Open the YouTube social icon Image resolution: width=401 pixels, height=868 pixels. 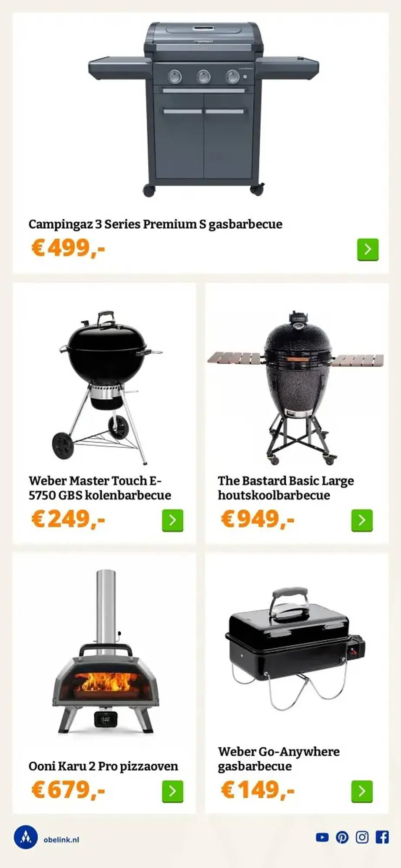click(322, 837)
